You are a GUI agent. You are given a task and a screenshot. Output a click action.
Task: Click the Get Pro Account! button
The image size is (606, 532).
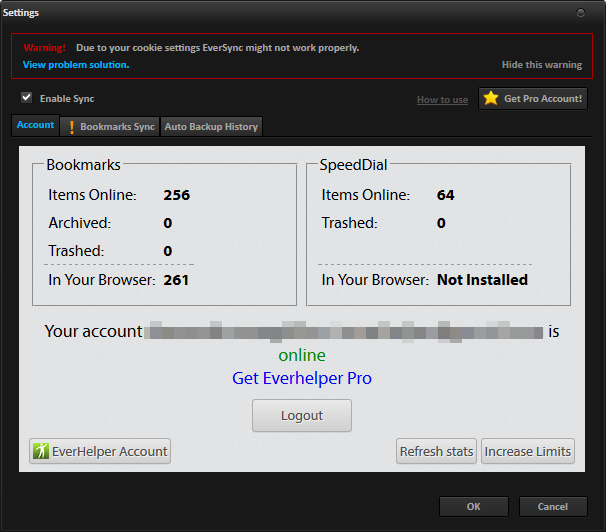pos(533,99)
